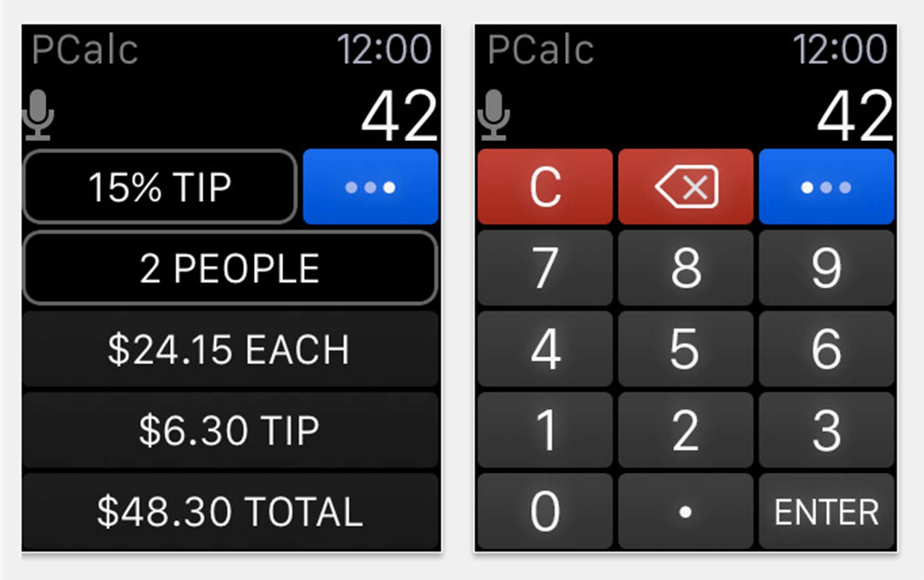The image size is (924, 580).
Task: Tap the 0 key
Action: (545, 511)
